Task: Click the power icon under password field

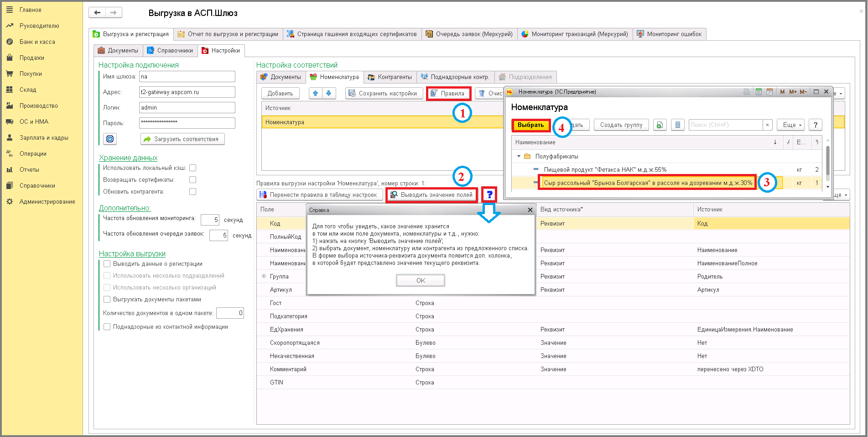Action: click(x=110, y=139)
